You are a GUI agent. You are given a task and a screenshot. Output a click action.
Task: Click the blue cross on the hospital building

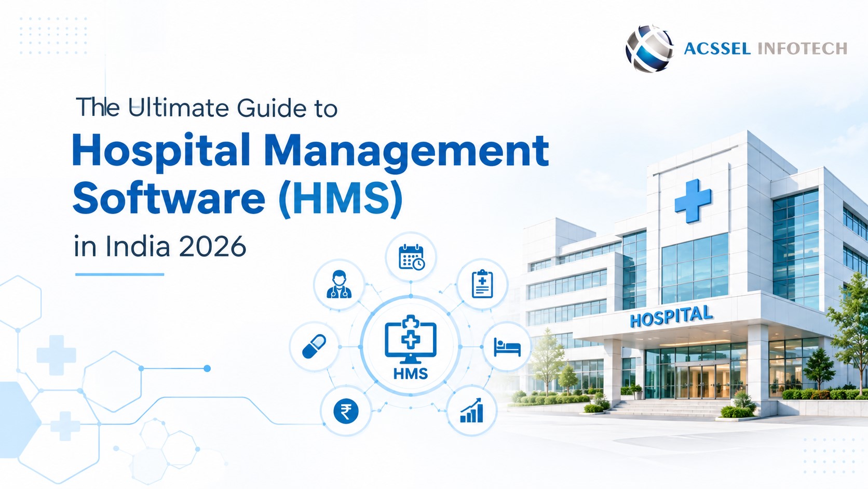693,202
